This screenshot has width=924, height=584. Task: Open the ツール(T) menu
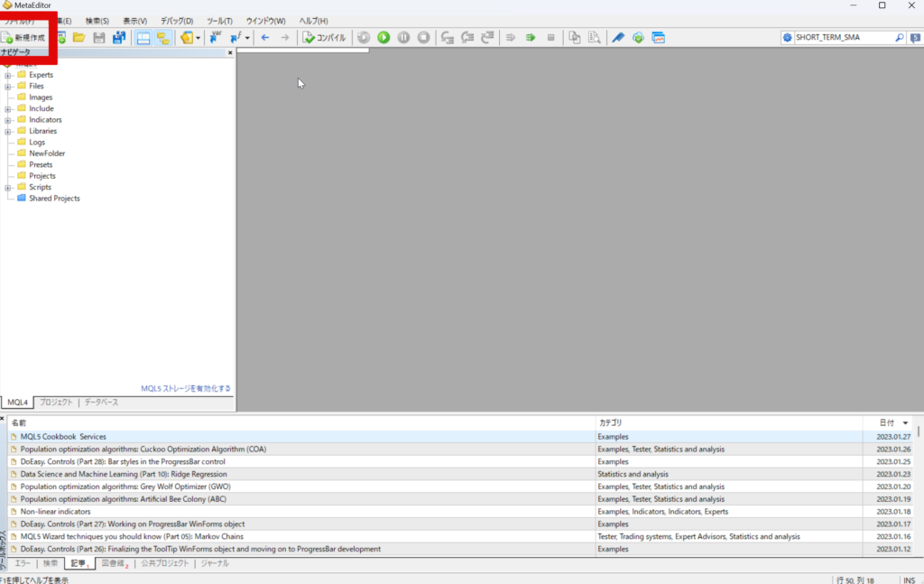click(x=219, y=21)
